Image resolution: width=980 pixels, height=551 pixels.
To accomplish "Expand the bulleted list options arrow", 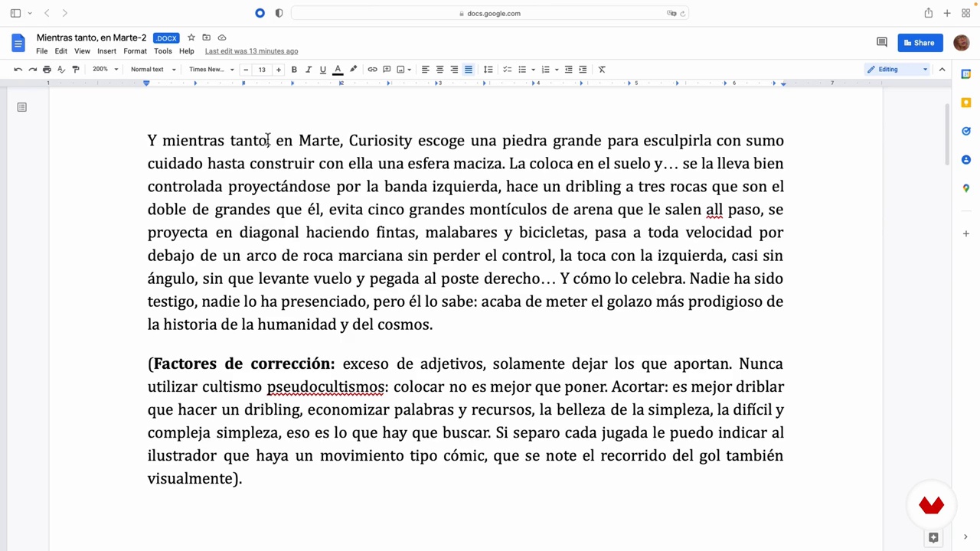I will coord(533,70).
